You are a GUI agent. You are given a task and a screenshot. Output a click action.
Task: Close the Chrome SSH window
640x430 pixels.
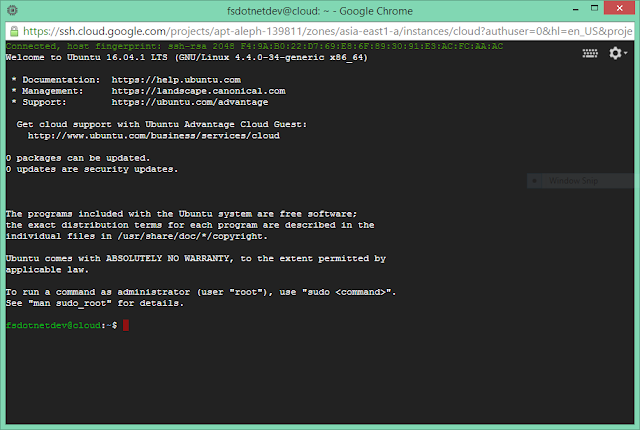click(x=619, y=8)
